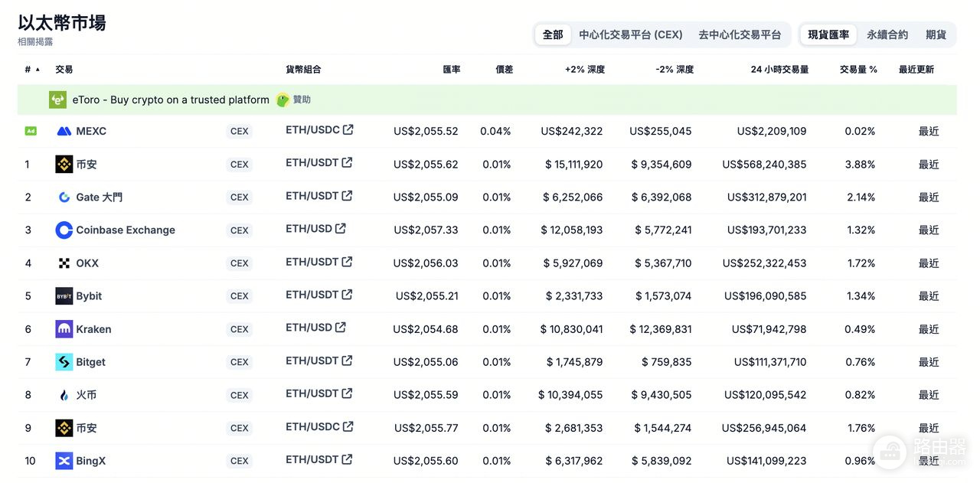Open the Coinbase Exchange name link
The image size is (980, 483).
click(x=126, y=230)
